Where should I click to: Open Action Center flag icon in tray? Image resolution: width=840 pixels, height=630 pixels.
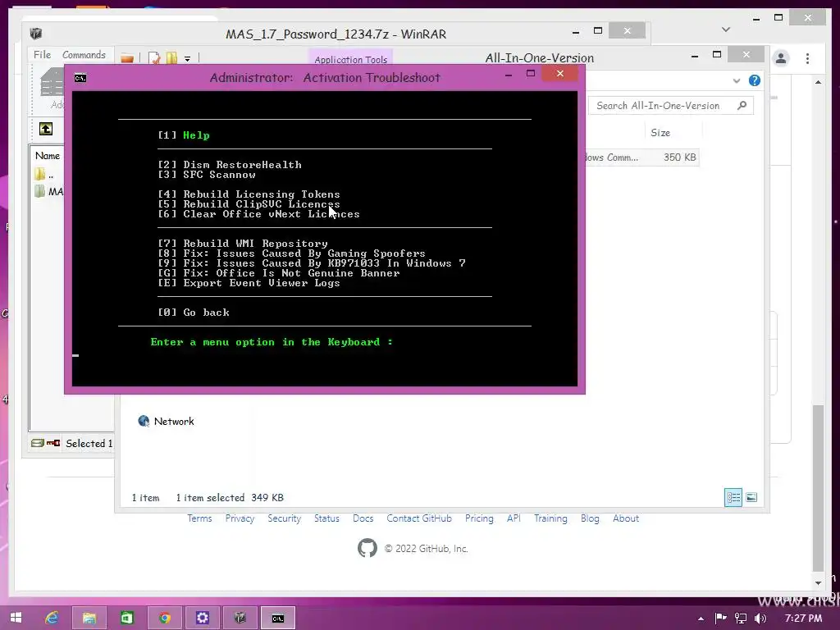coord(721,619)
